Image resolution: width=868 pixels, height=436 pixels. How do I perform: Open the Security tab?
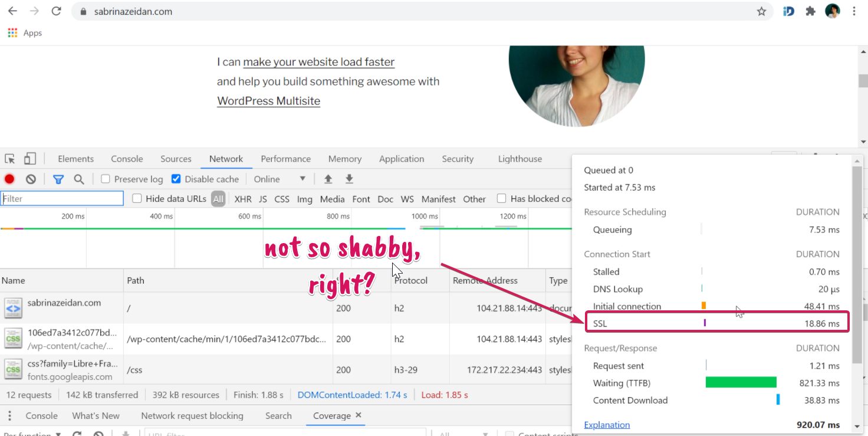coord(458,159)
